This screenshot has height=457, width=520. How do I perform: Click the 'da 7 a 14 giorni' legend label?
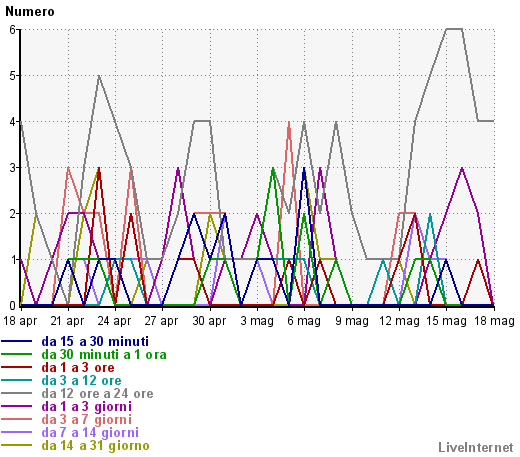pyautogui.click(x=90, y=433)
